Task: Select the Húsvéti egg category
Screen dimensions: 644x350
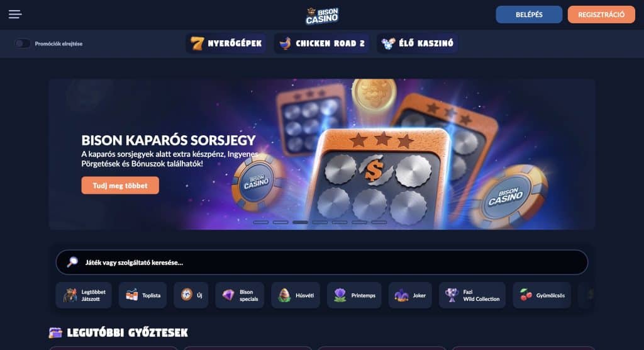Action: click(x=296, y=295)
